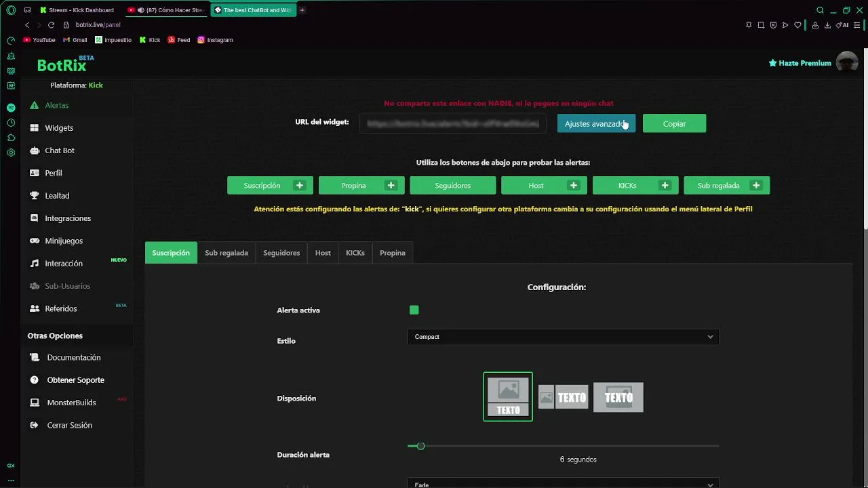The height and width of the screenshot is (488, 868).
Task: Click the Lealtad trophy icon
Action: point(35,195)
